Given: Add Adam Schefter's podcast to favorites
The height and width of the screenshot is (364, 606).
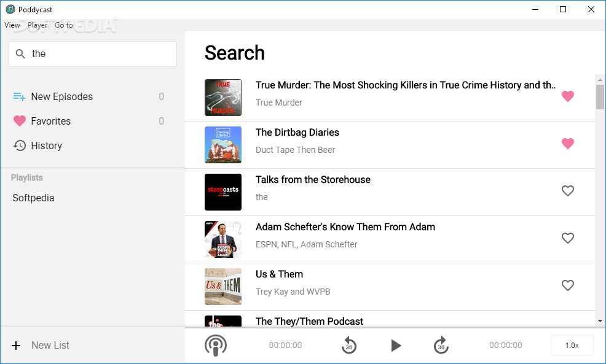Looking at the screenshot, I should point(567,238).
